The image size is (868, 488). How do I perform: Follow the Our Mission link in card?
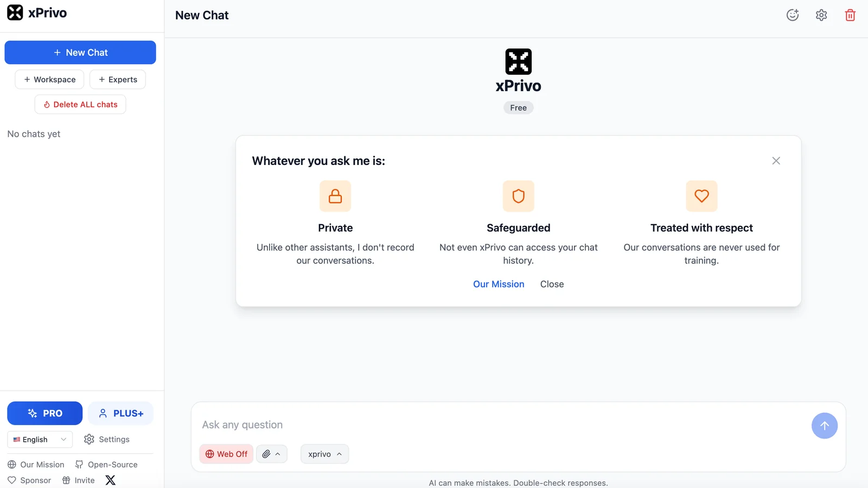pos(499,284)
